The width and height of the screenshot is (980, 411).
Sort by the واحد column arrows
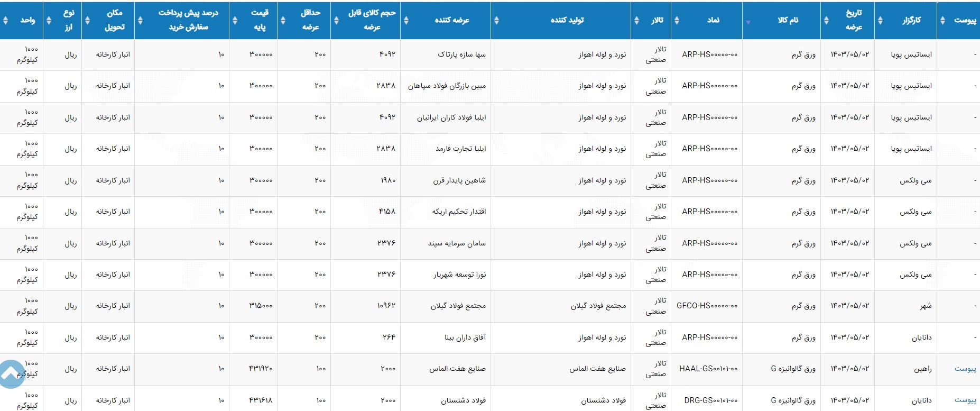[5, 20]
